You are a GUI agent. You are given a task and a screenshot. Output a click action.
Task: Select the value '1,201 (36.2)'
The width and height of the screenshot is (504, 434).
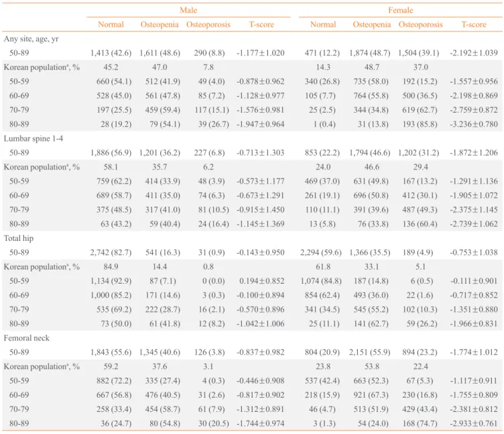point(160,153)
